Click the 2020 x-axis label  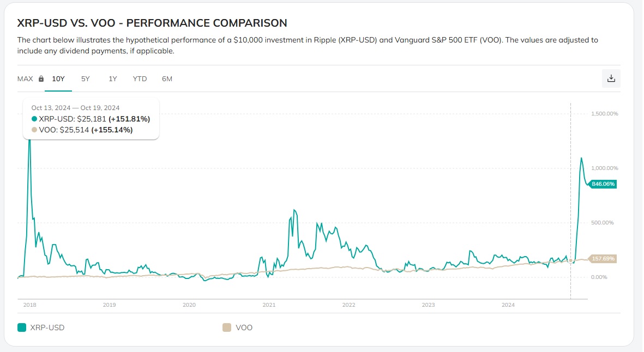pos(189,305)
